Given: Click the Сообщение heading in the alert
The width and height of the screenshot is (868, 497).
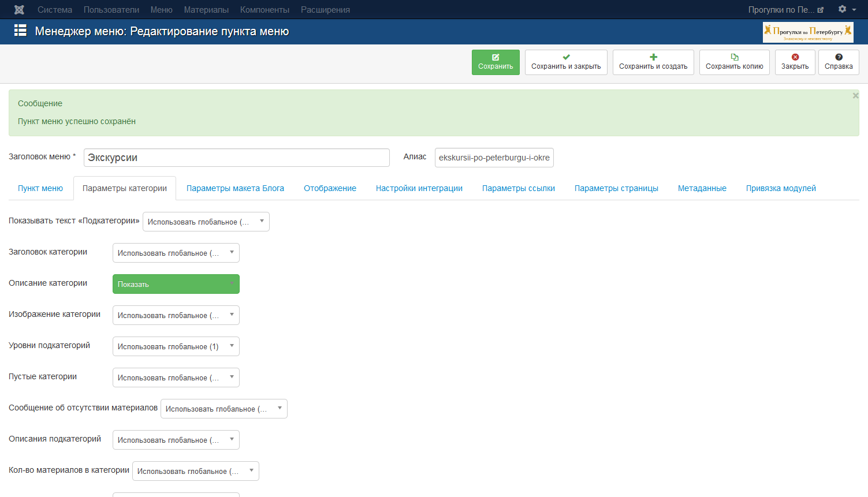Looking at the screenshot, I should (40, 103).
